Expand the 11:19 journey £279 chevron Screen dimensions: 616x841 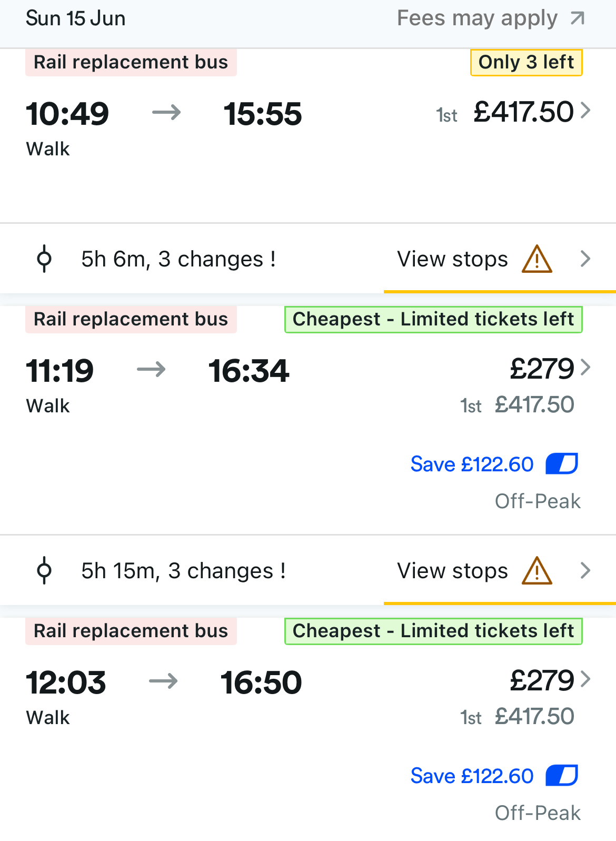pos(585,368)
